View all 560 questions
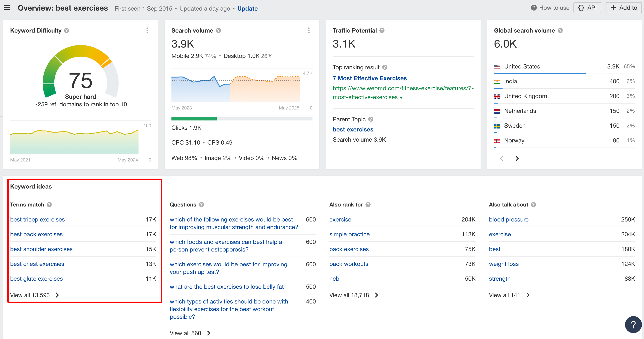644x339 pixels. pos(190,333)
